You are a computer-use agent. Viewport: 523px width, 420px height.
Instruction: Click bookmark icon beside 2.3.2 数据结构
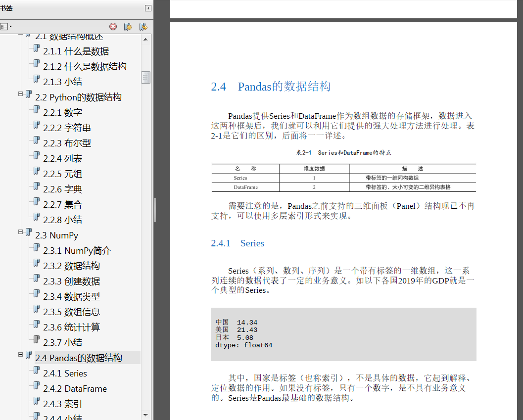click(36, 263)
